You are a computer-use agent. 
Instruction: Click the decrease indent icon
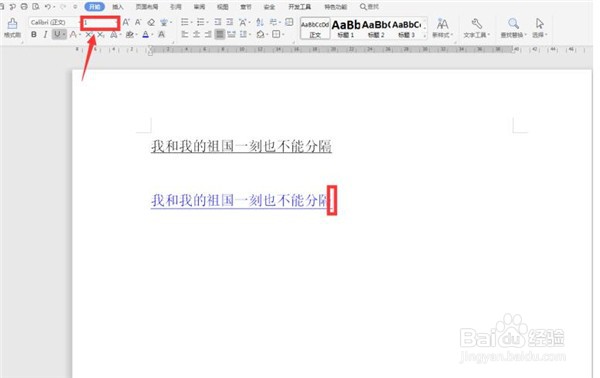coord(218,22)
